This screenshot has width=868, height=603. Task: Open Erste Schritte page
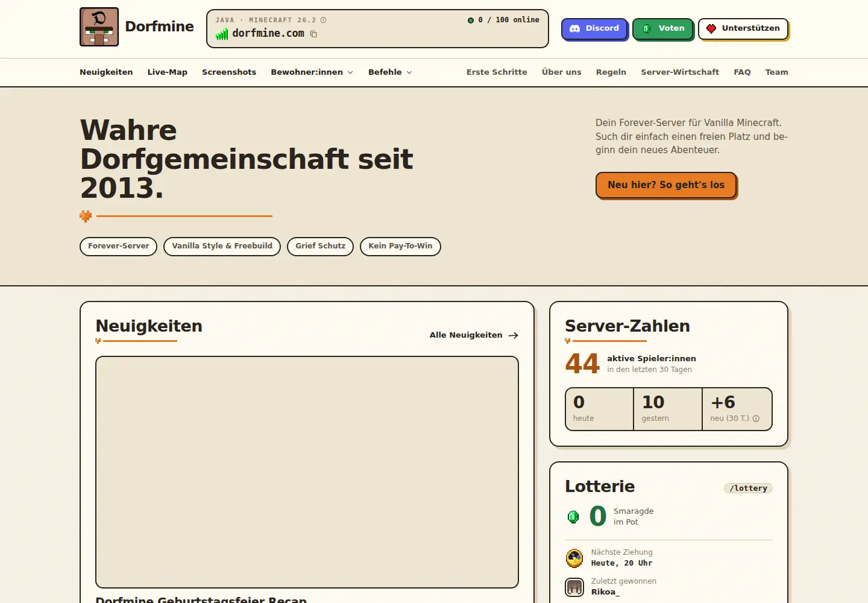tap(497, 72)
